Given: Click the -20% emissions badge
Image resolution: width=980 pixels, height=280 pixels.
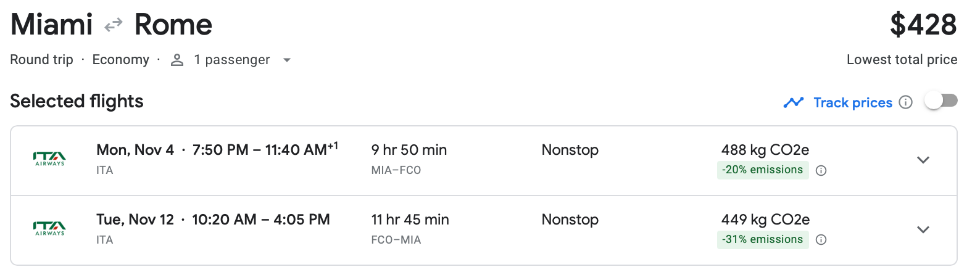Looking at the screenshot, I should click(x=762, y=170).
